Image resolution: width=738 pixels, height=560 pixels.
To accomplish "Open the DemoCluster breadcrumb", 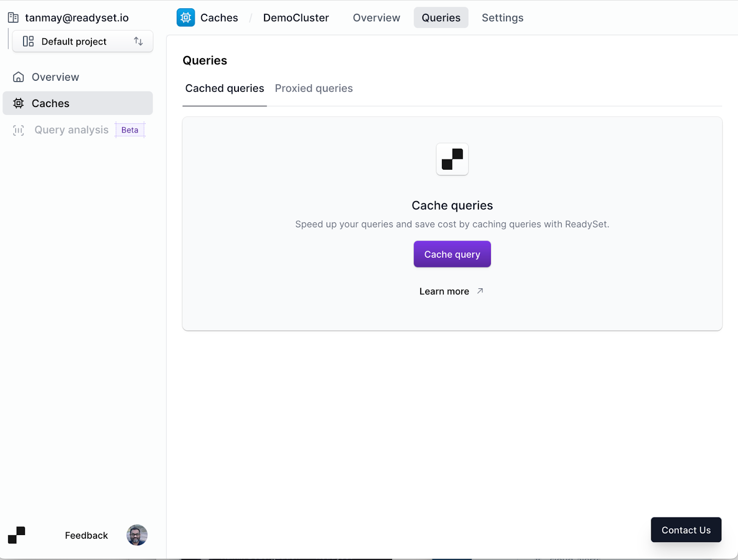I will [296, 18].
